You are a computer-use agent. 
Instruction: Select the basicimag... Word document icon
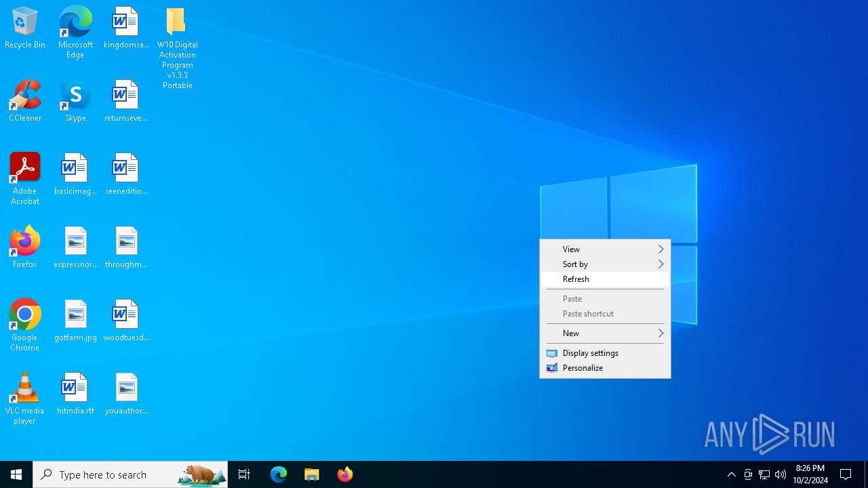coord(75,175)
